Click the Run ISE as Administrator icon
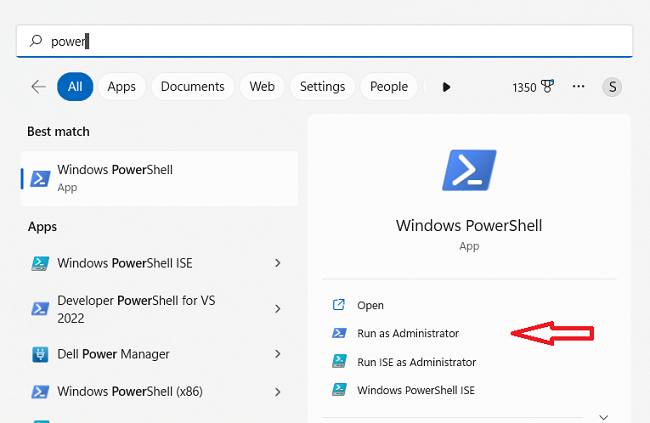Viewport: 650px width, 423px height. (339, 361)
